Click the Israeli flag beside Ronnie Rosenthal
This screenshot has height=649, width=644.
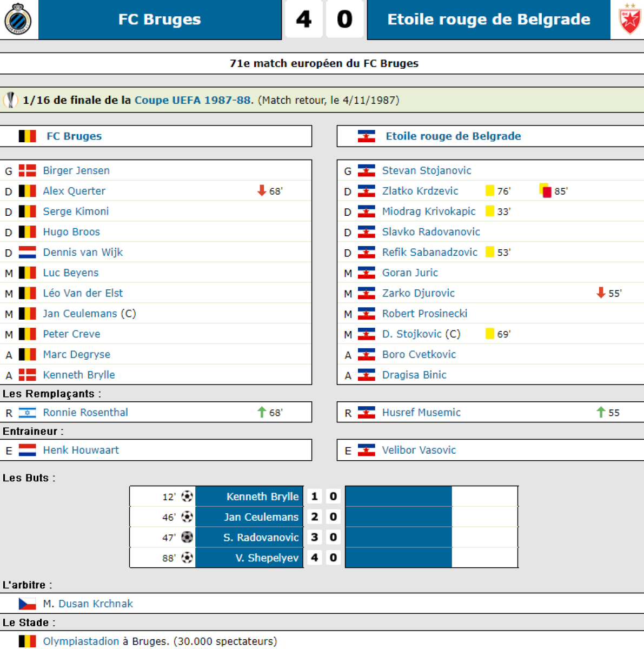point(27,413)
